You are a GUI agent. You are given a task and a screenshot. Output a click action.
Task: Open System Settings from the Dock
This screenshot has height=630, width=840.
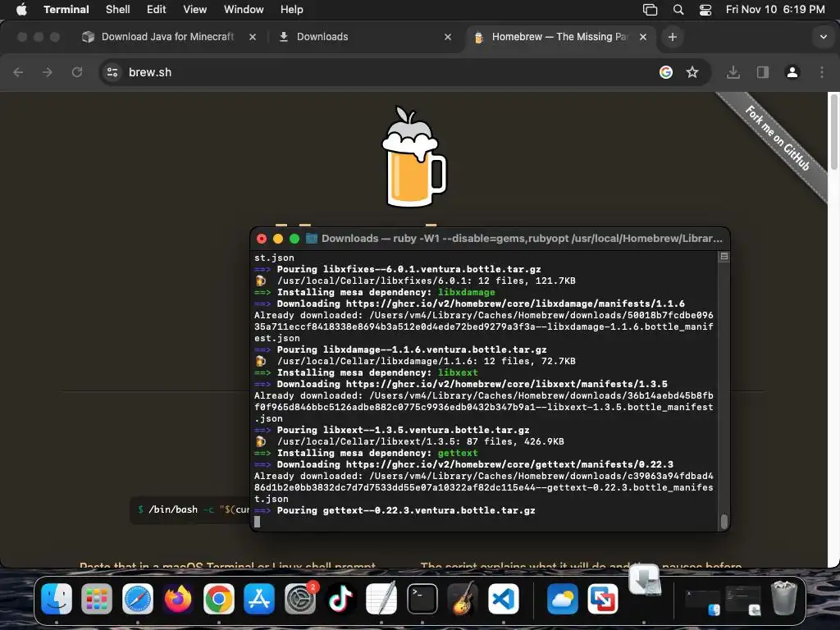click(x=300, y=598)
